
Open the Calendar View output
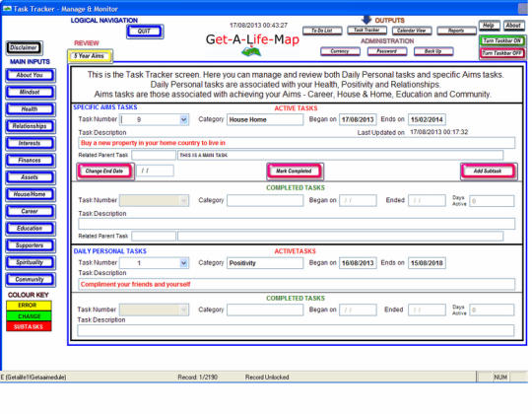pyautogui.click(x=412, y=31)
